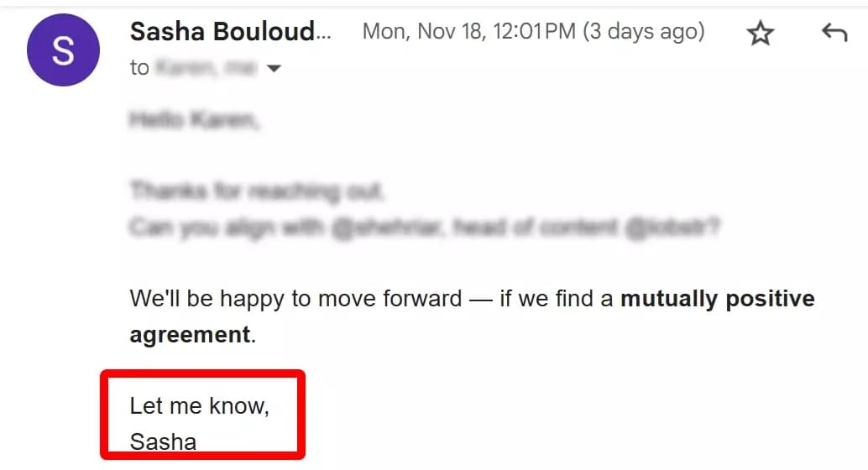The width and height of the screenshot is (868, 470).
Task: Click the blurred "Thanks for reaching out" line
Action: (x=257, y=191)
